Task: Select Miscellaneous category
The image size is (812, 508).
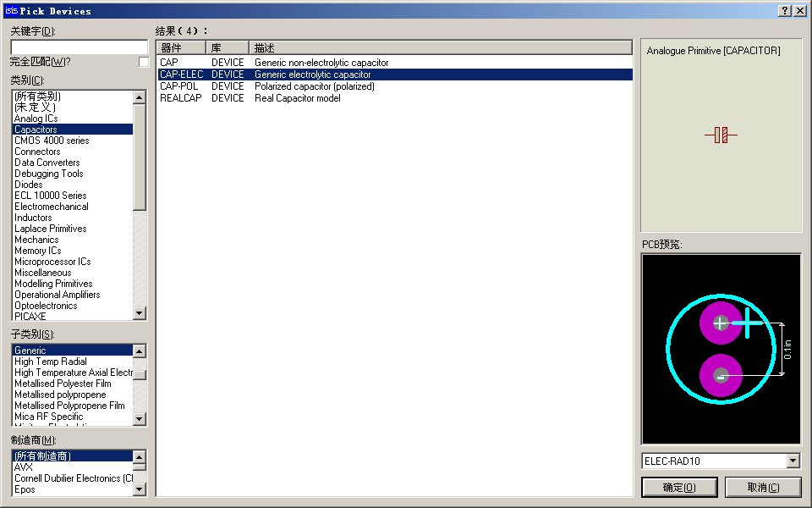Action: pyautogui.click(x=73, y=273)
